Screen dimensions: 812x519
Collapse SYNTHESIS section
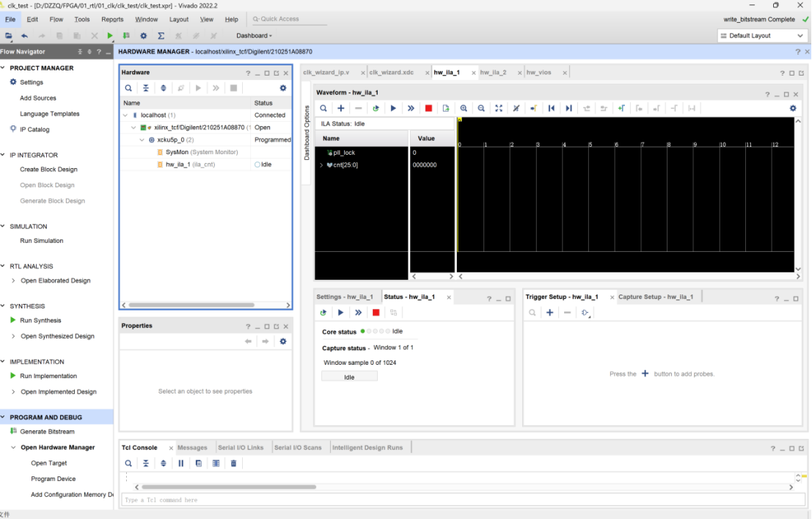[3, 306]
